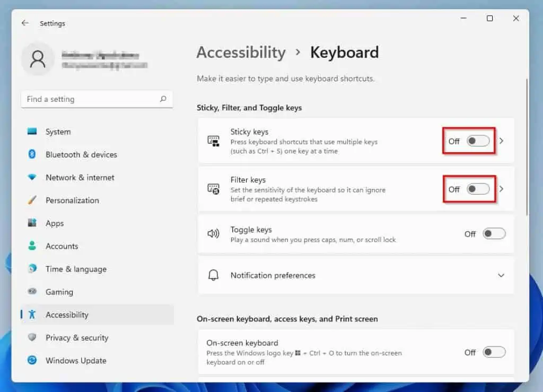
Task: Turn on the Filter keys switch
Action: pos(478,189)
